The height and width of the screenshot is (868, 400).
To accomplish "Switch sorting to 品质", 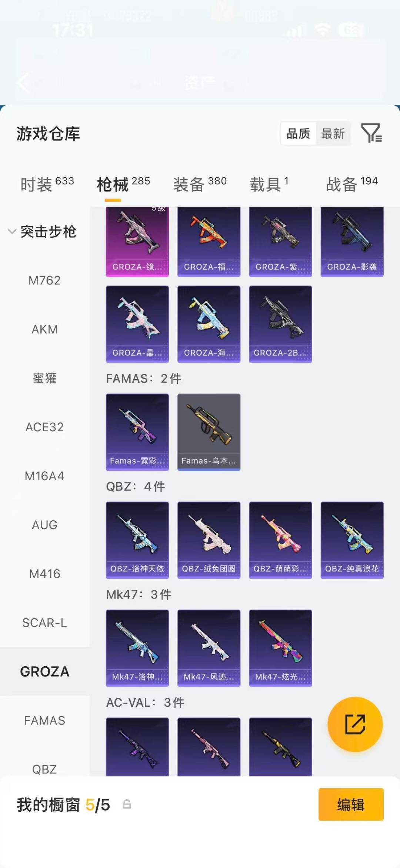I will coord(298,133).
